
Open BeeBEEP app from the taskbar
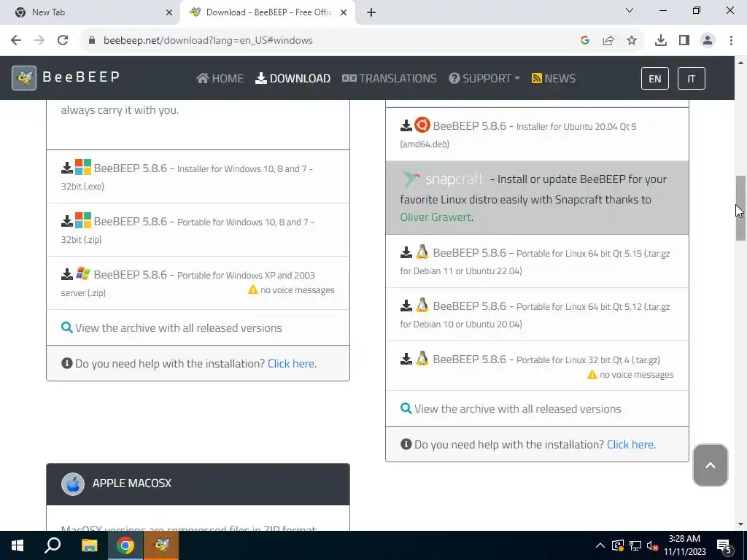[x=161, y=545]
